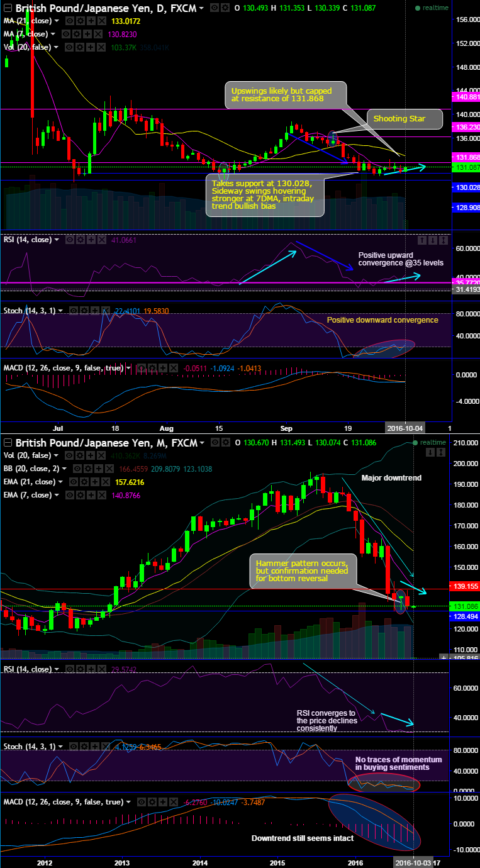This screenshot has width=480, height=868.
Task: Click 139.155 red price label on monthly axis
Action: click(466, 586)
